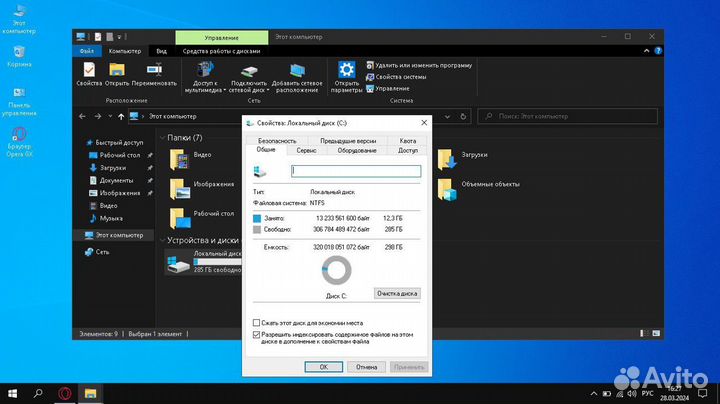The height and width of the screenshot is (404, 720).
Task: Click the Отмена button
Action: pos(366,367)
